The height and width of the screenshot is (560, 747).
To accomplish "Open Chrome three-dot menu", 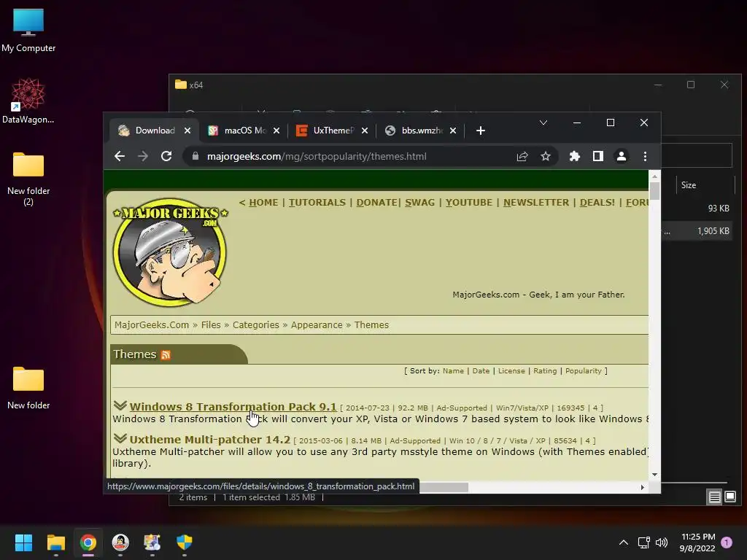I will tap(645, 156).
